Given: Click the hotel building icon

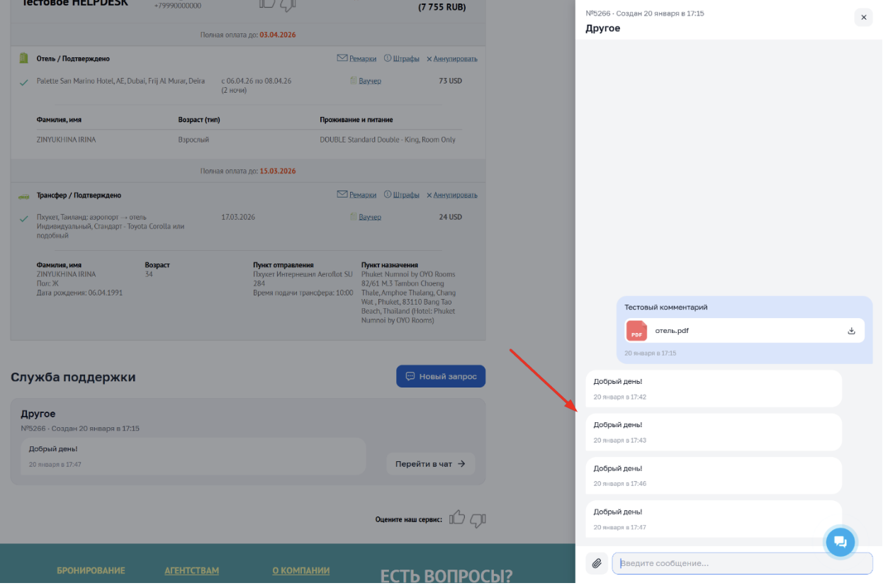Looking at the screenshot, I should [23, 58].
